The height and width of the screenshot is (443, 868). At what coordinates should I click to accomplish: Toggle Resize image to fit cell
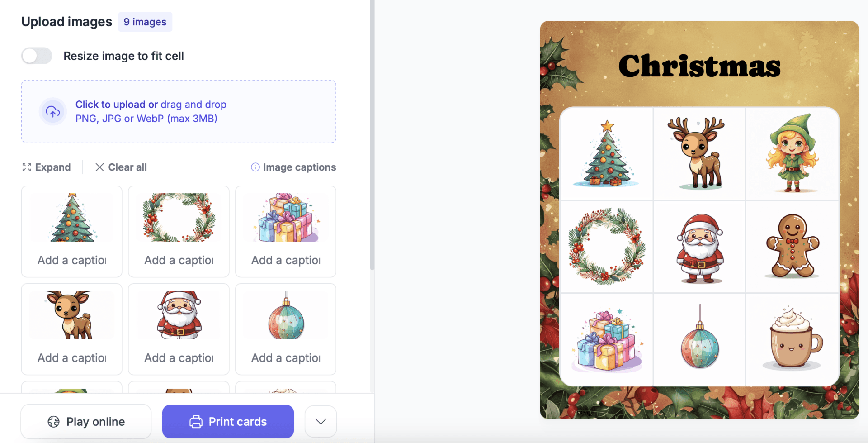[37, 56]
